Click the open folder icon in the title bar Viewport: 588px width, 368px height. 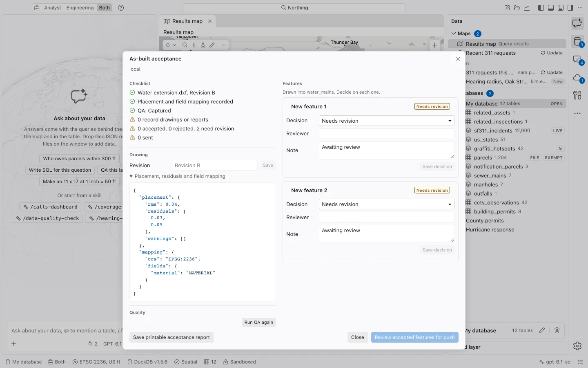click(517, 8)
